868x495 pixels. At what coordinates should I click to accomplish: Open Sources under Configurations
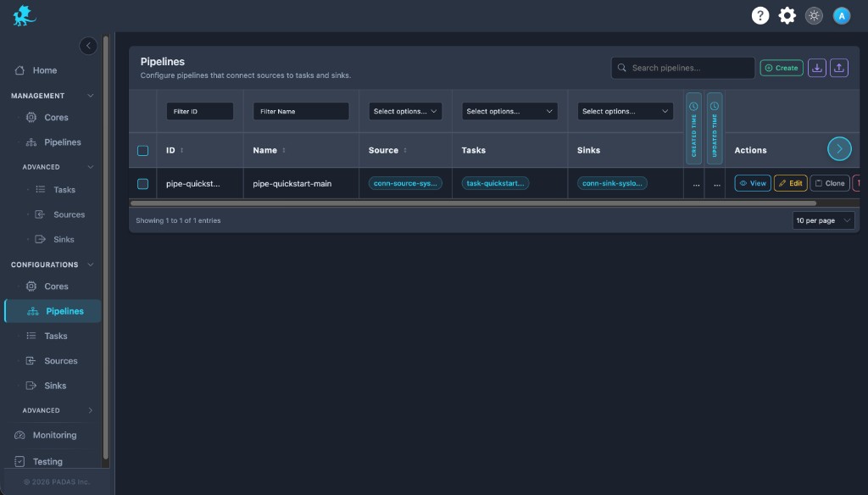coord(61,361)
